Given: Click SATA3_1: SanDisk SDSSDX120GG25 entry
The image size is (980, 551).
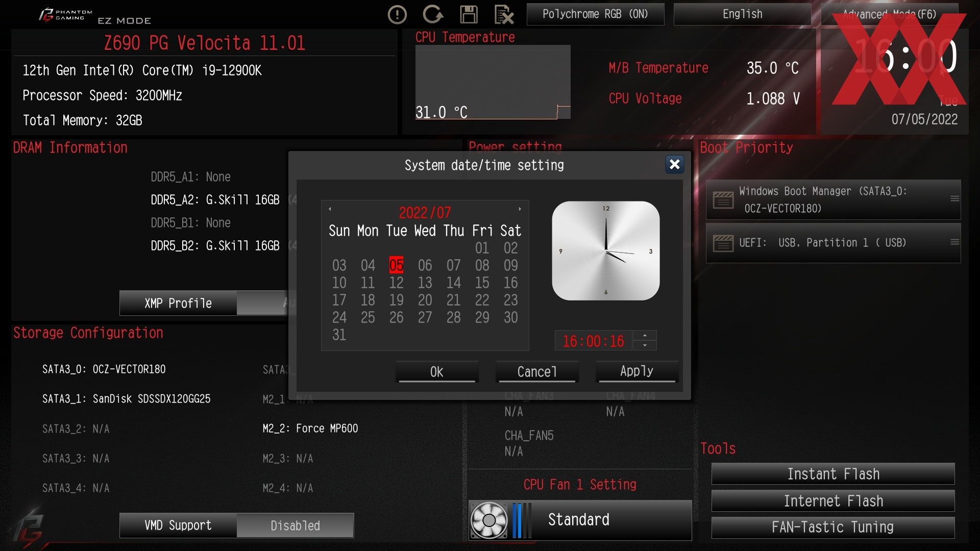Looking at the screenshot, I should tap(126, 398).
